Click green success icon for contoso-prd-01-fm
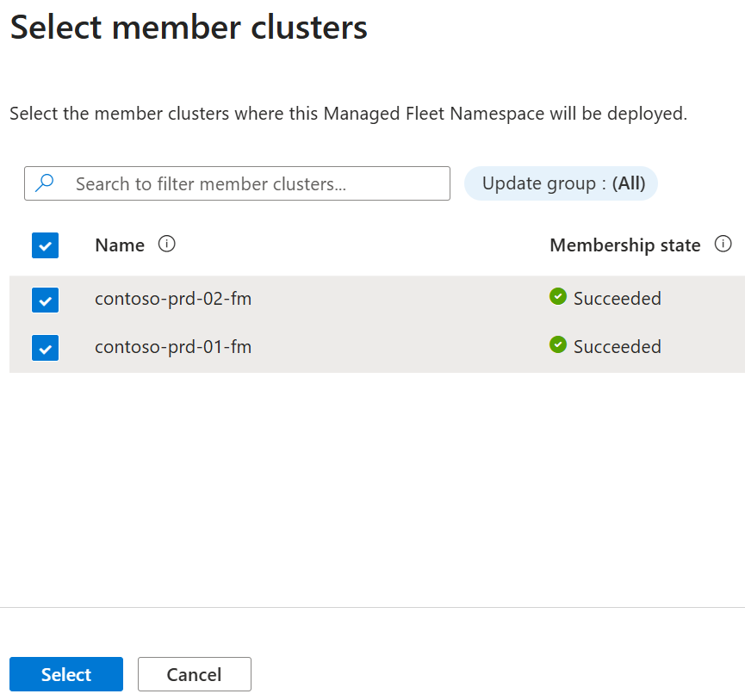Viewport: 745px width, 700px height. (558, 344)
